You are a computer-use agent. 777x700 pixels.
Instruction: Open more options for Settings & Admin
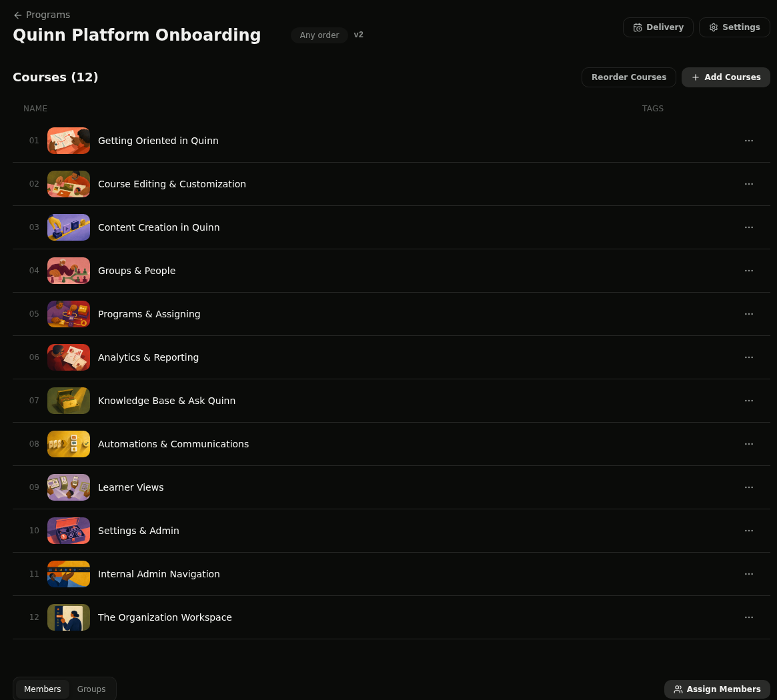coord(749,531)
